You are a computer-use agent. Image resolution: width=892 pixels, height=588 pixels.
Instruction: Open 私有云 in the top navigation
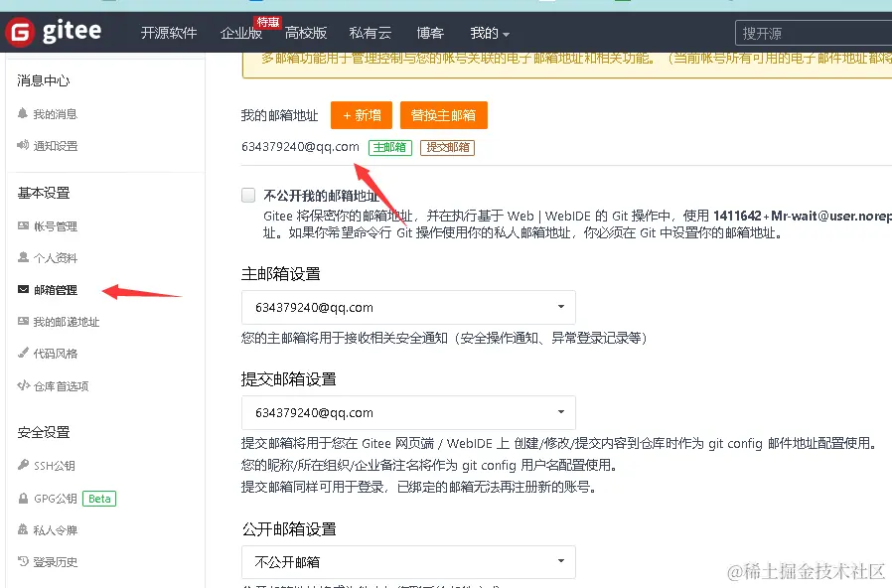(x=371, y=33)
